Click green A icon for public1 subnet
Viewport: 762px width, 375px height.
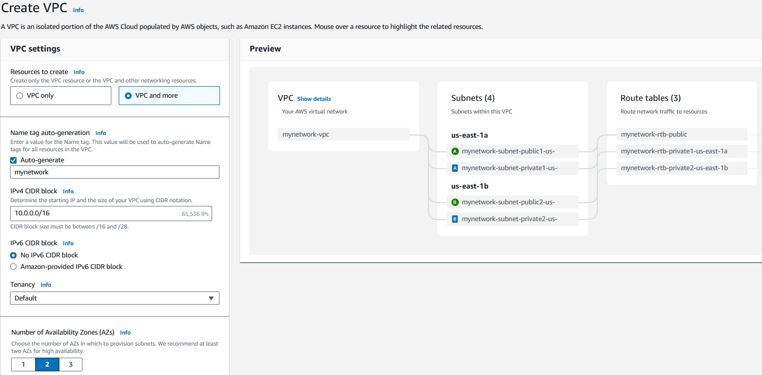tap(455, 151)
